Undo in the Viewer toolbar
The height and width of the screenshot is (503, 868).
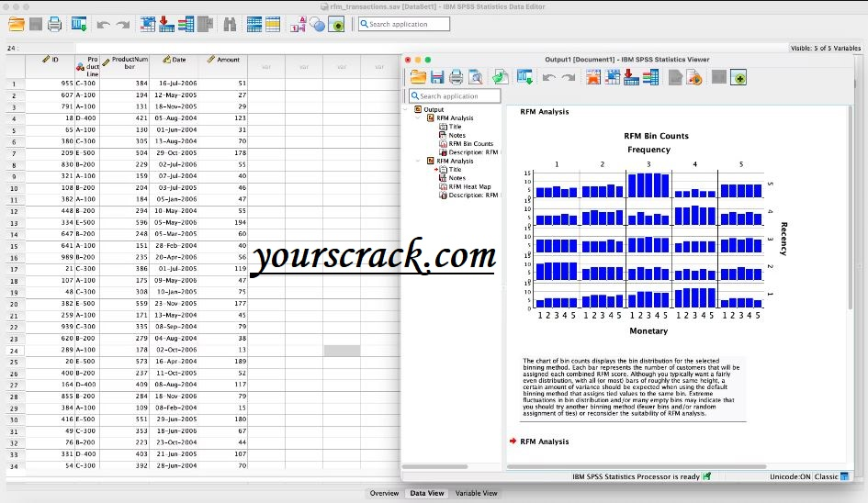coord(548,77)
